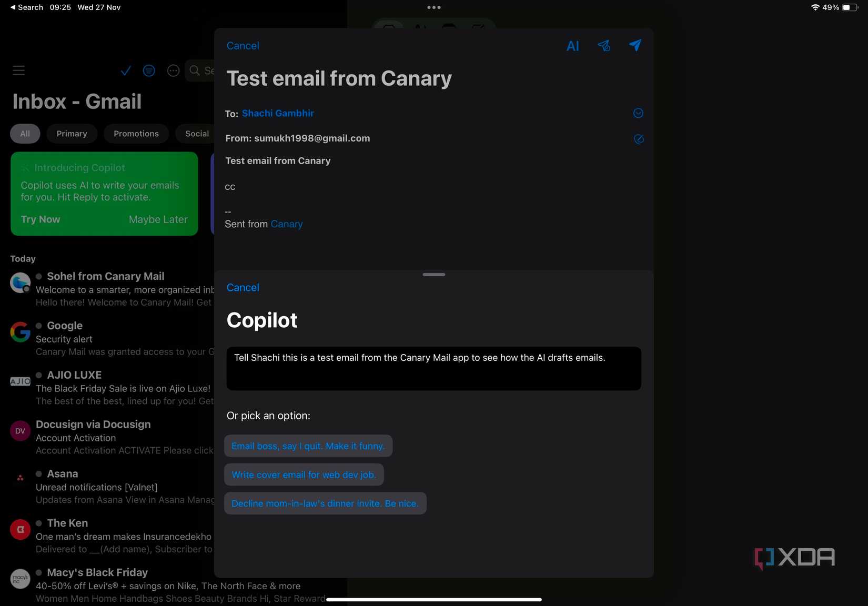Click the ellipsis more options icon
This screenshot has height=606, width=868.
[173, 70]
